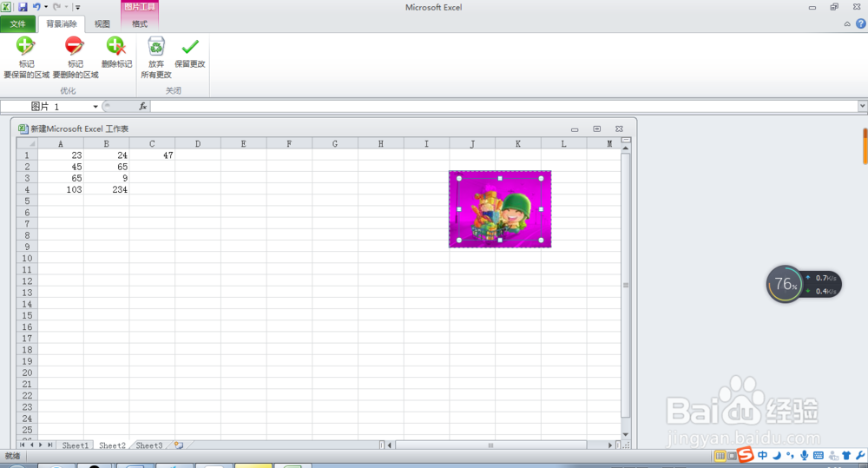Click the workbook icon beside 新建Microsoft Excel 工作表
The height and width of the screenshot is (468, 868).
(x=23, y=129)
